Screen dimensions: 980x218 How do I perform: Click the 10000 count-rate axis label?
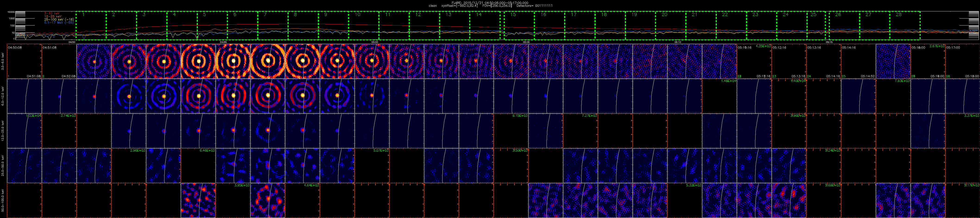click(x=11, y=12)
